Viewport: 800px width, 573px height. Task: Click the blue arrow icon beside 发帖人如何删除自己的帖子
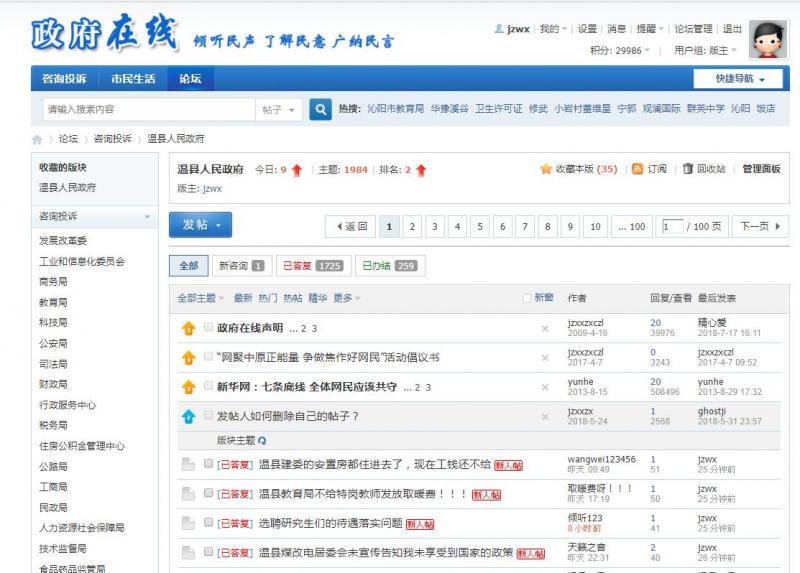pyautogui.click(x=188, y=416)
